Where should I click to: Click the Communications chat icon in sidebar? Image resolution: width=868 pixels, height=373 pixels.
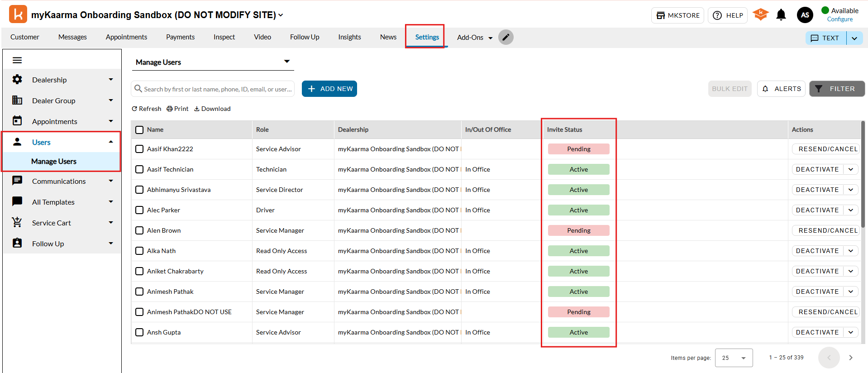(x=17, y=181)
